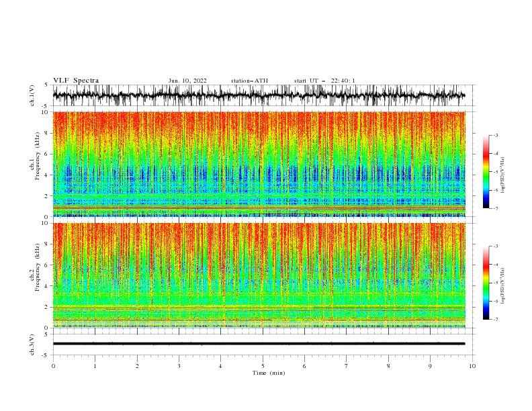Click the "-7" tick on ch.1 color bar
Viewport: 532px width, 411px height.
click(x=495, y=208)
